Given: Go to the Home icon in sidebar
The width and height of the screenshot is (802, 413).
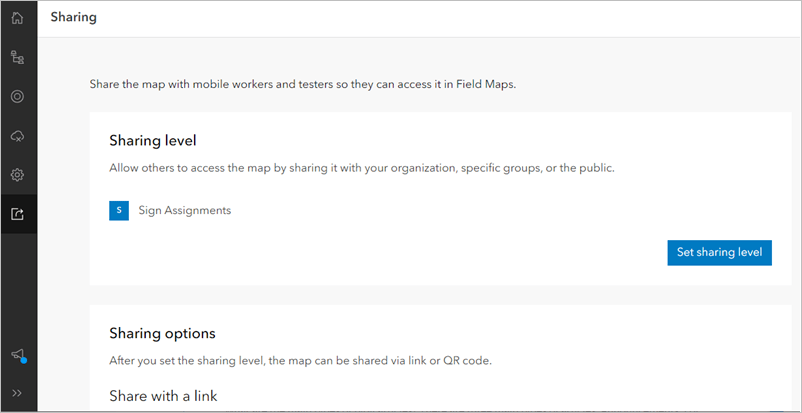Looking at the screenshot, I should 17,18.
